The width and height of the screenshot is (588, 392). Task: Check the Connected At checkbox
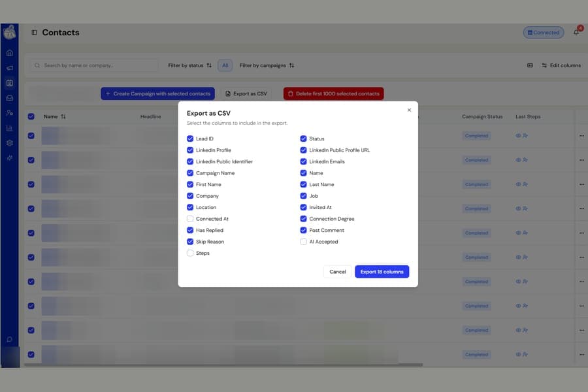190,219
